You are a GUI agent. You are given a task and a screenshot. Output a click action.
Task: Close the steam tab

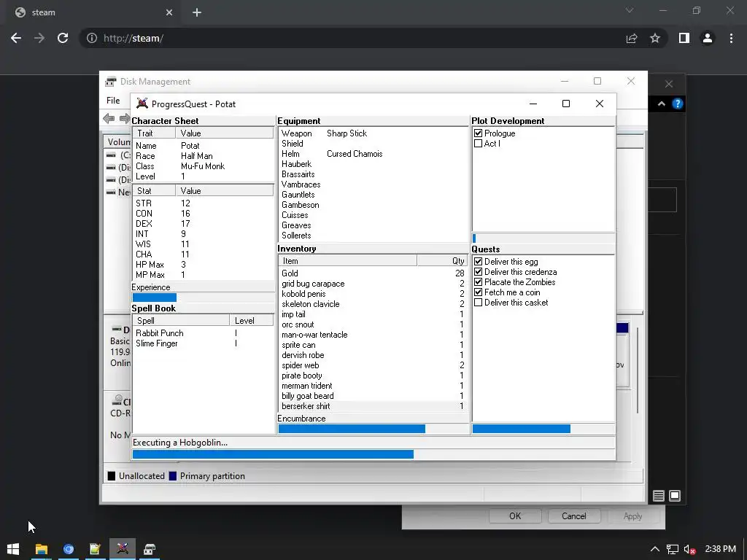pos(169,12)
